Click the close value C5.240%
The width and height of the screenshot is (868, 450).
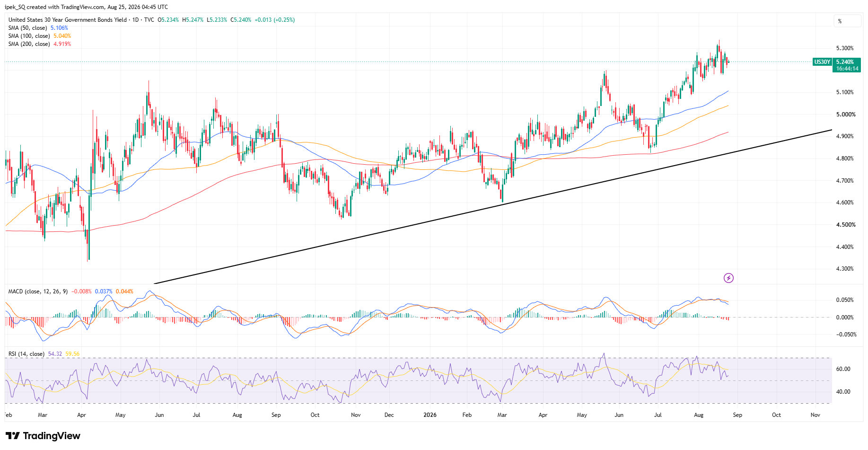(241, 20)
